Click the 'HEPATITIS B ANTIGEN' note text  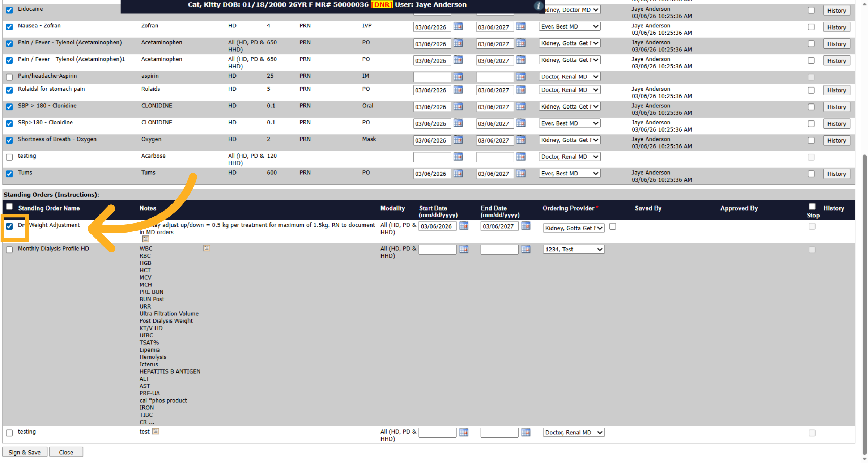pos(170,371)
